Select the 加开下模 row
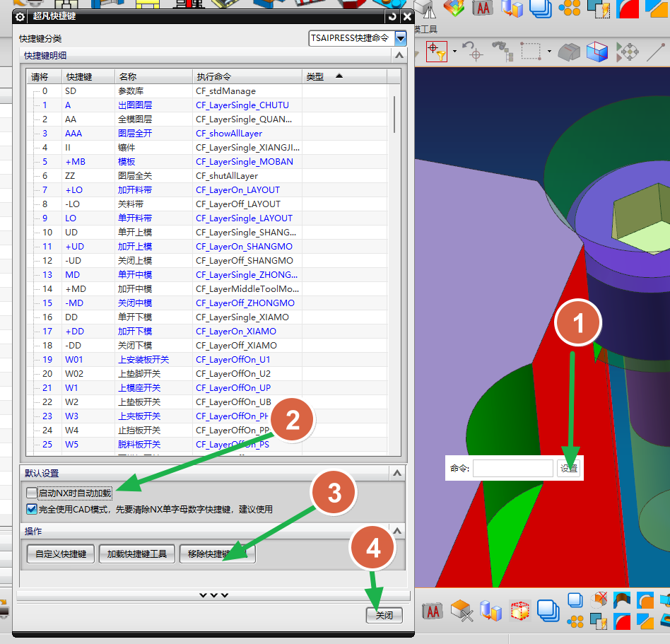 pyautogui.click(x=207, y=331)
